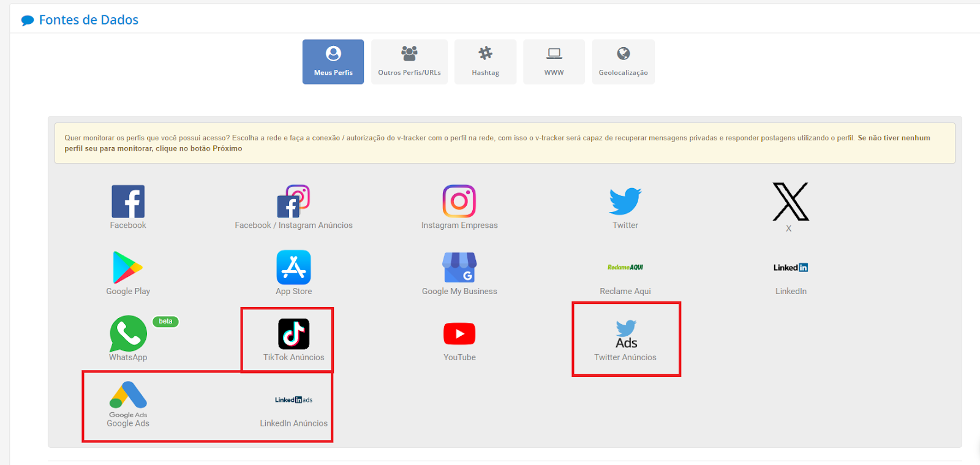Select the Facebook network icon
The width and height of the screenshot is (980, 465).
tap(128, 202)
